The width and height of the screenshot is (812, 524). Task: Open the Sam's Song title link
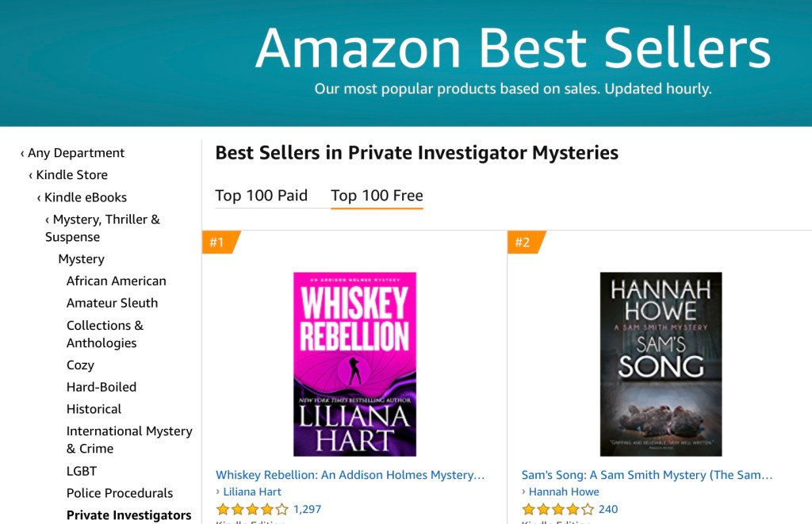click(646, 475)
